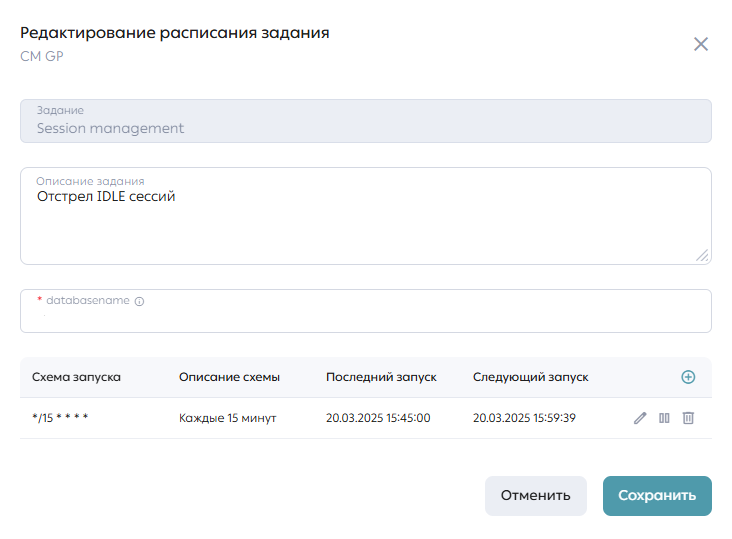The height and width of the screenshot is (539, 732).
Task: Edit the */15 schedule with pencil icon
Action: click(640, 418)
